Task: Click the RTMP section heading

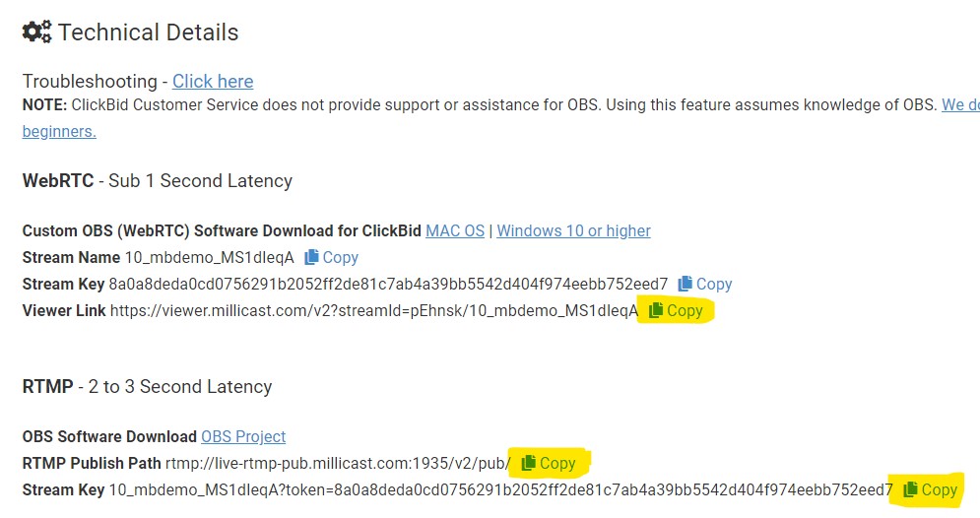Action: (x=147, y=387)
